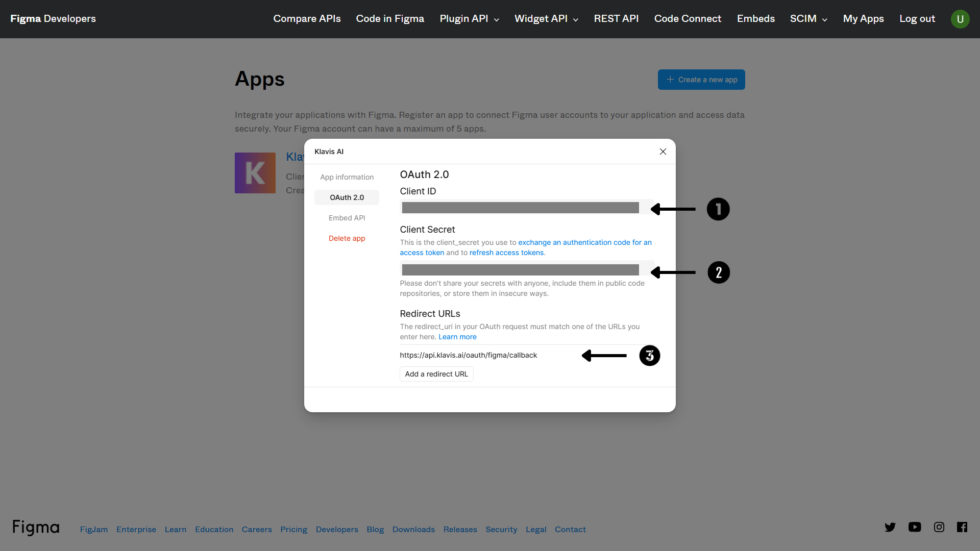The height and width of the screenshot is (551, 980).
Task: Click the Client ID field
Action: coord(520,208)
